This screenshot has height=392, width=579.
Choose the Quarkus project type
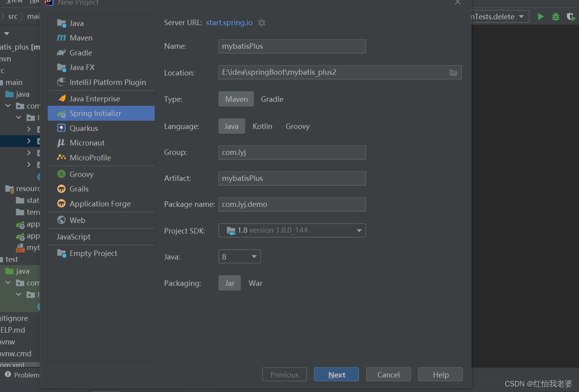pyautogui.click(x=101, y=128)
